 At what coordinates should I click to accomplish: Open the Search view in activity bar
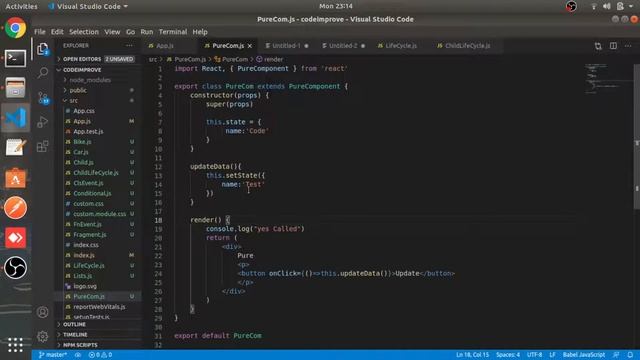click(x=42, y=73)
